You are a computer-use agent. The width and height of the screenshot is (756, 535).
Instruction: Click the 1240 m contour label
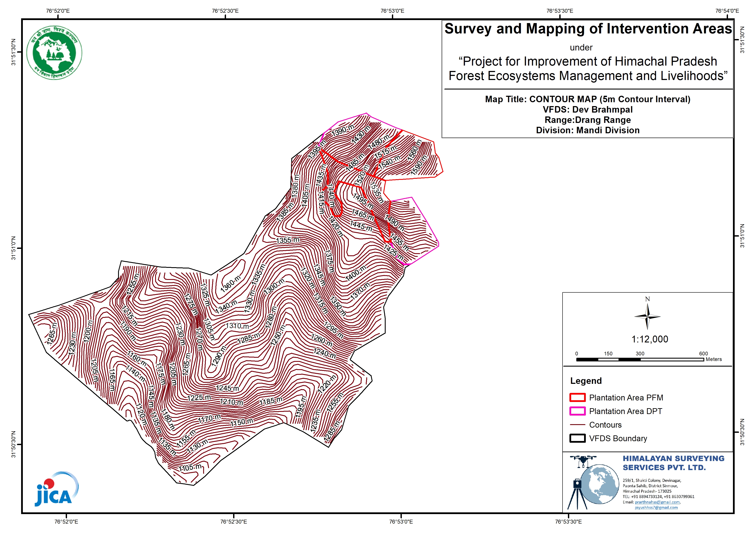click(325, 353)
